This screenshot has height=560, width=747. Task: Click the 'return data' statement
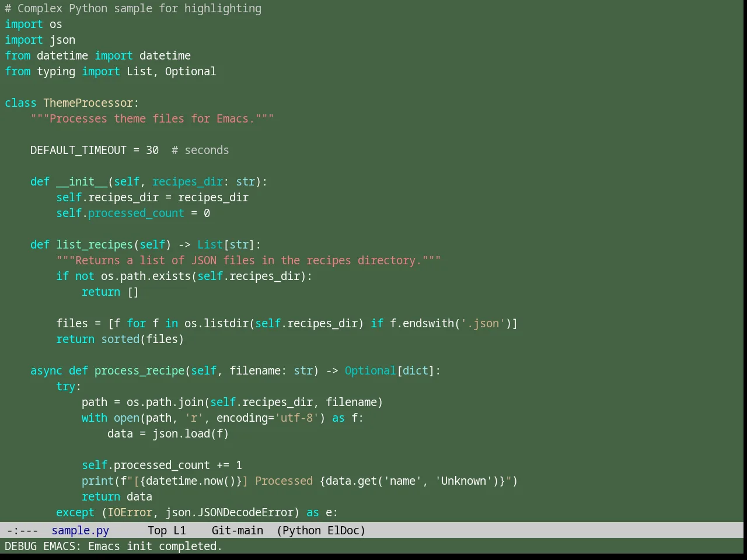click(x=117, y=496)
